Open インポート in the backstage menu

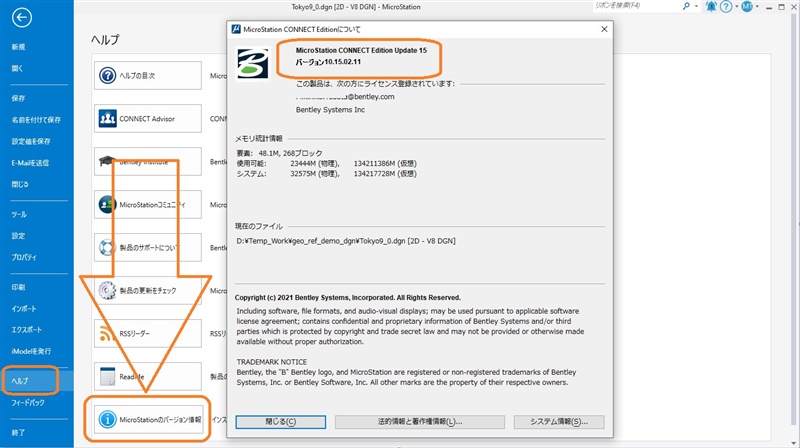point(24,309)
